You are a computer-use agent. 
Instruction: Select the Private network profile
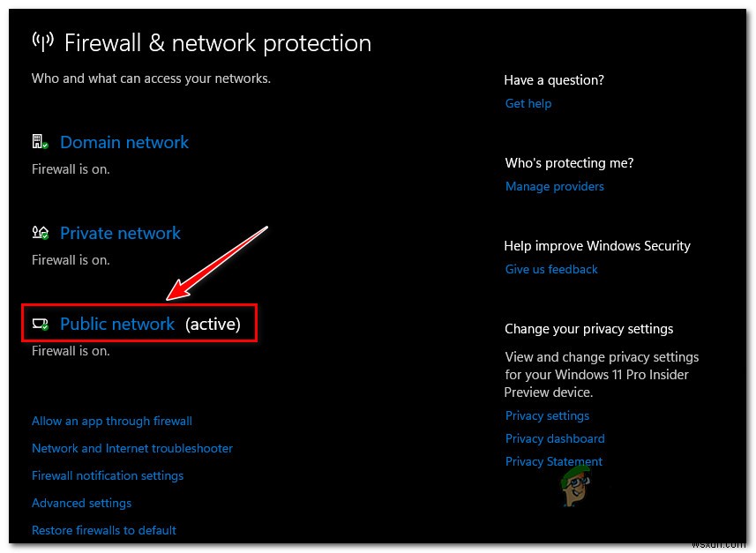pyautogui.click(x=120, y=233)
